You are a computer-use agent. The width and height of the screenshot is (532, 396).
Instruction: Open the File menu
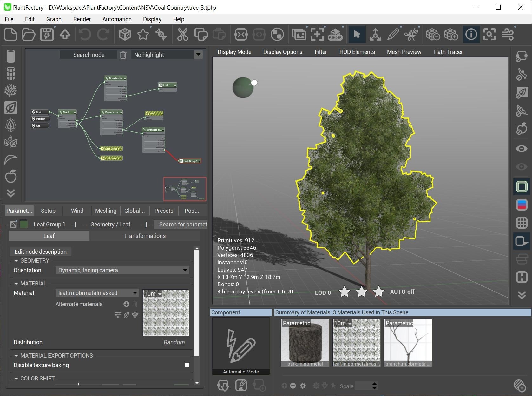(x=9, y=19)
